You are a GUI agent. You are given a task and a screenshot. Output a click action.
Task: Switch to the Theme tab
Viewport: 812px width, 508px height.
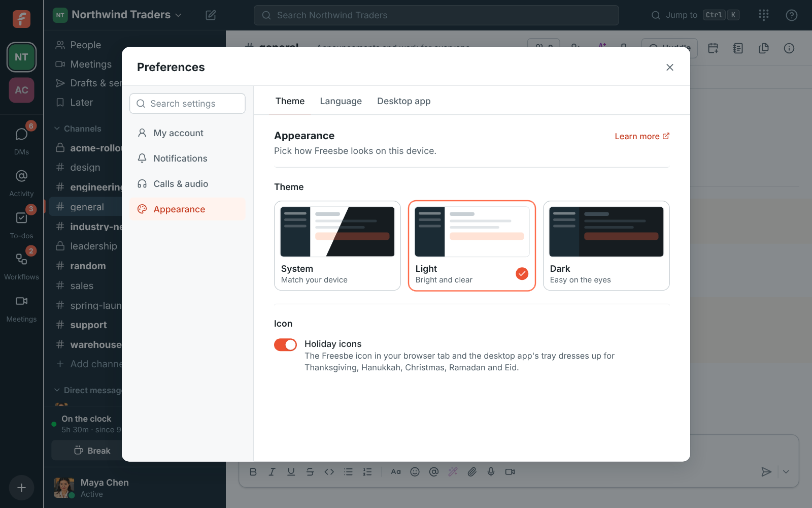[x=290, y=101]
